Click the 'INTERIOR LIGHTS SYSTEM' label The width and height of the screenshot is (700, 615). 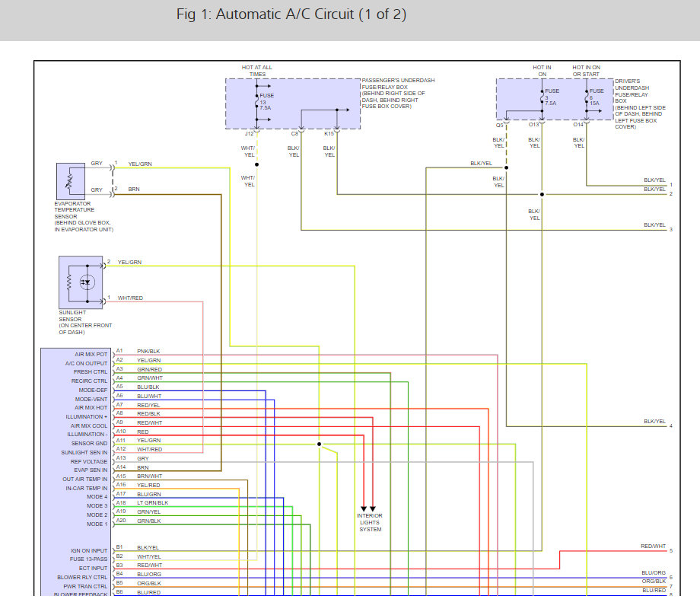click(370, 523)
